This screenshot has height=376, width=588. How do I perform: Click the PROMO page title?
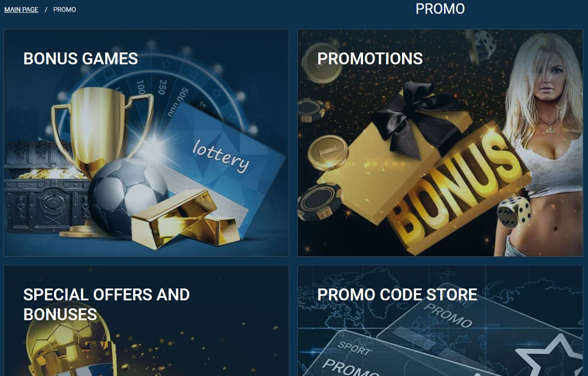(440, 9)
